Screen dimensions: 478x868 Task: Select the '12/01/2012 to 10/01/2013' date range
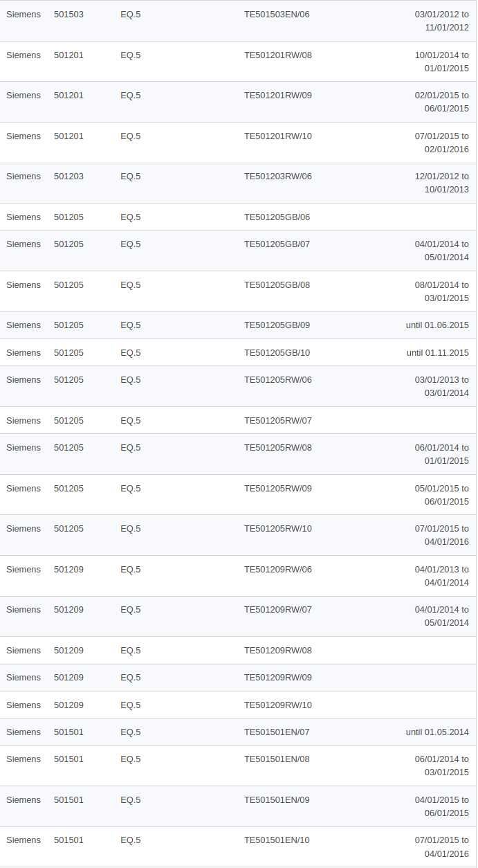(442, 183)
